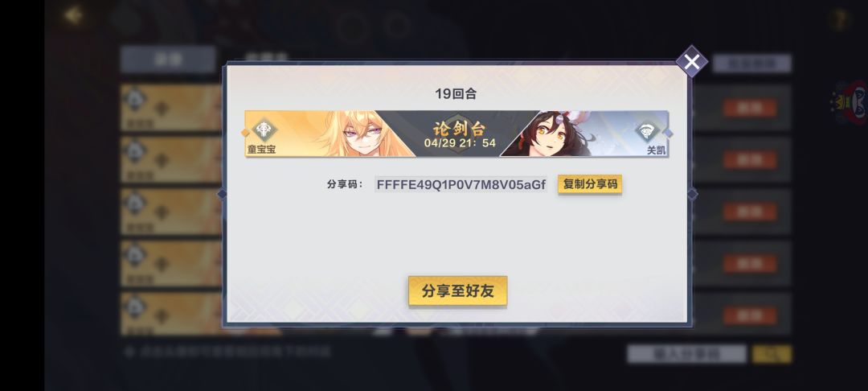The width and height of the screenshot is (868, 391).
Task: Click the 论剑台 match title in banner
Action: [x=459, y=129]
